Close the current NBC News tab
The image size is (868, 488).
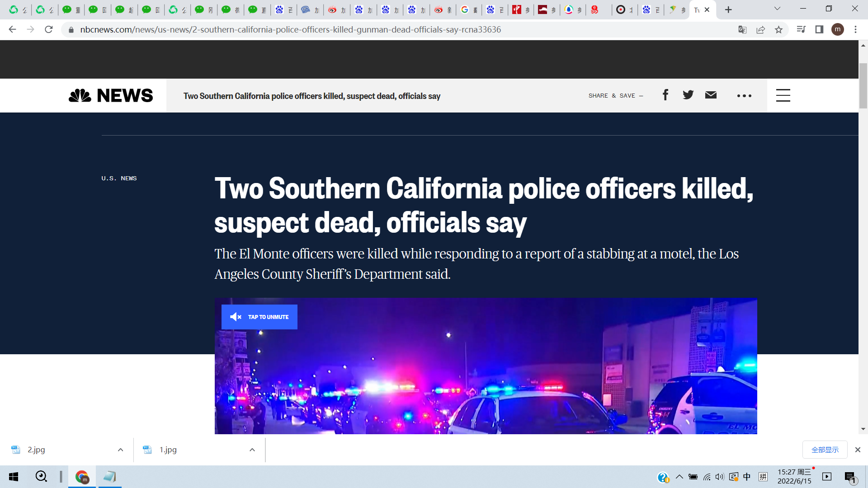click(x=707, y=9)
